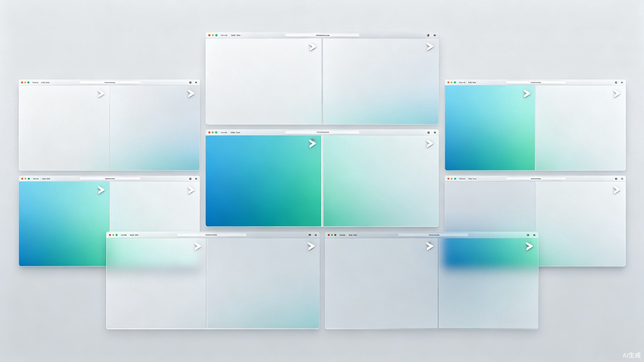This screenshot has height=362, width=644.
Task: Click the right pane arrow in upper-left window
Action: pyautogui.click(x=191, y=94)
